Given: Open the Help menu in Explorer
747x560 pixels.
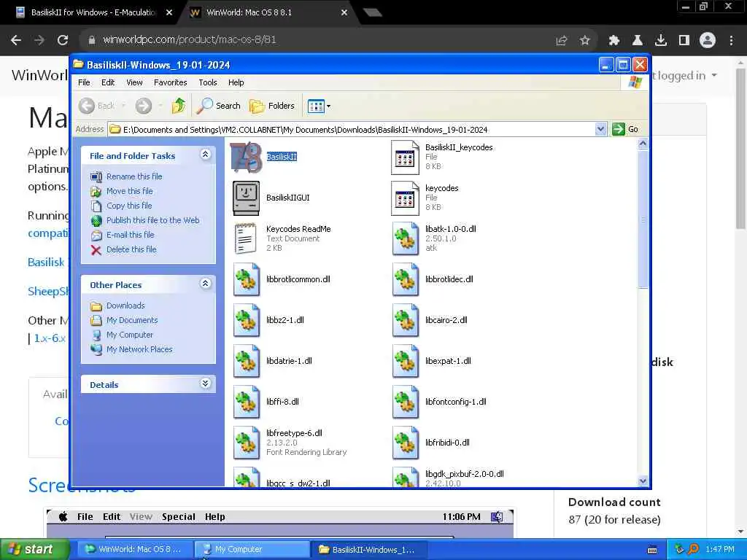Looking at the screenshot, I should pyautogui.click(x=236, y=82).
